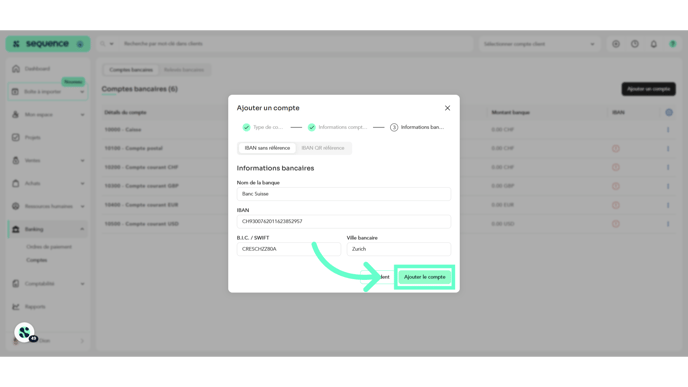Screen dimensions: 688x387
Task: Click the Sequence logo
Action: pyautogui.click(x=47, y=44)
